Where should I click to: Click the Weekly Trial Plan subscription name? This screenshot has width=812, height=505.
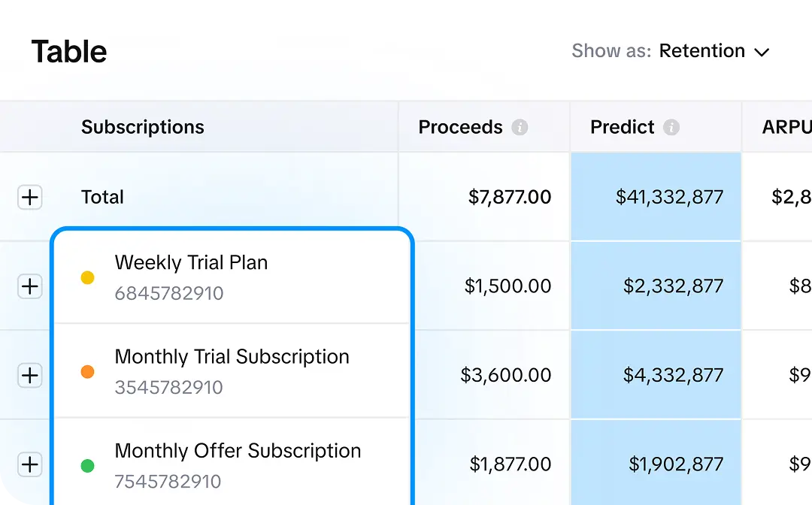coord(191,263)
